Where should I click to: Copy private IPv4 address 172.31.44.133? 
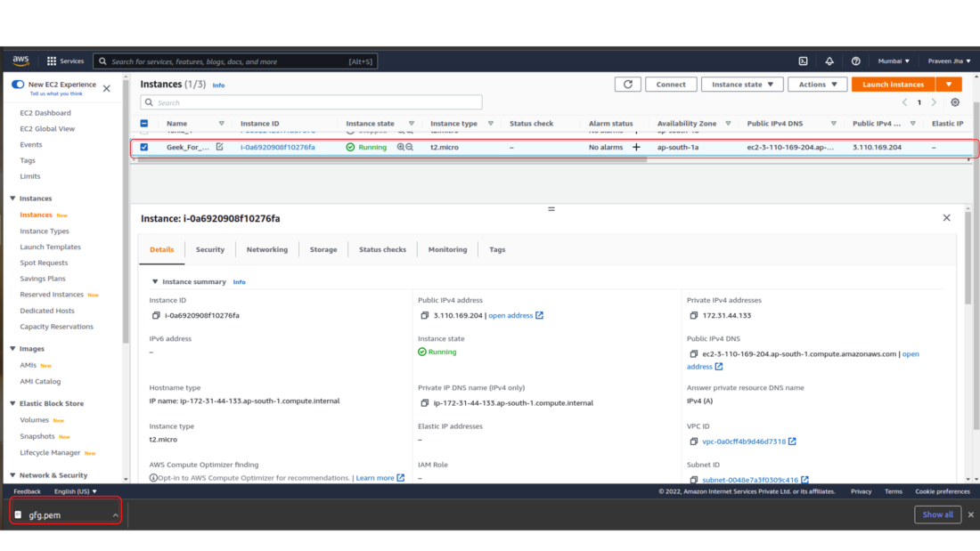[x=693, y=315]
